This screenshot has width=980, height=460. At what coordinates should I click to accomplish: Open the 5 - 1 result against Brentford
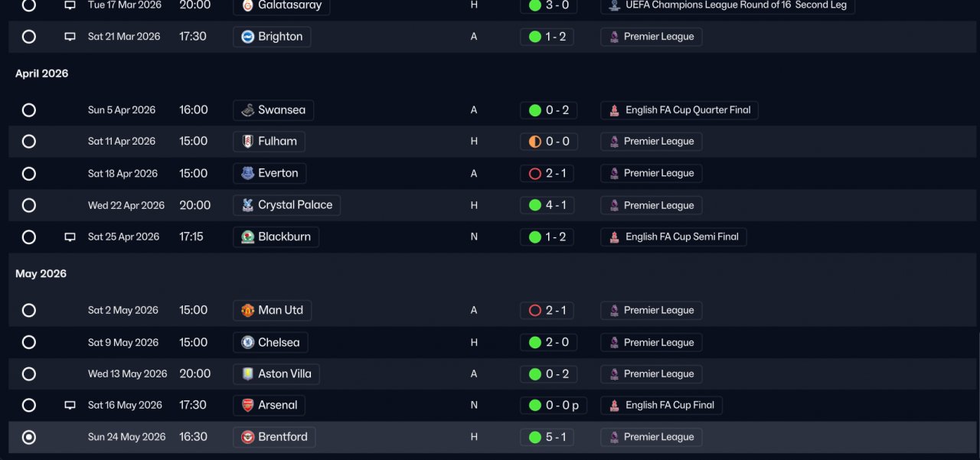click(547, 437)
